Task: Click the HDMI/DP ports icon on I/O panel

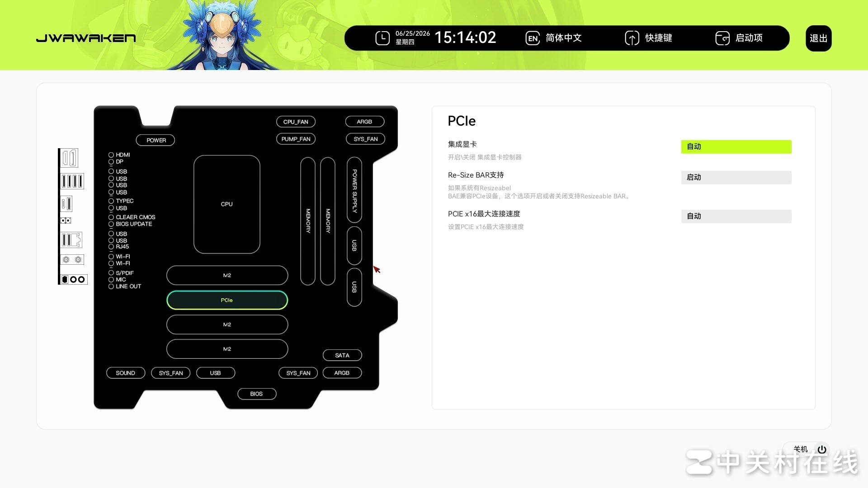Action: [70, 158]
